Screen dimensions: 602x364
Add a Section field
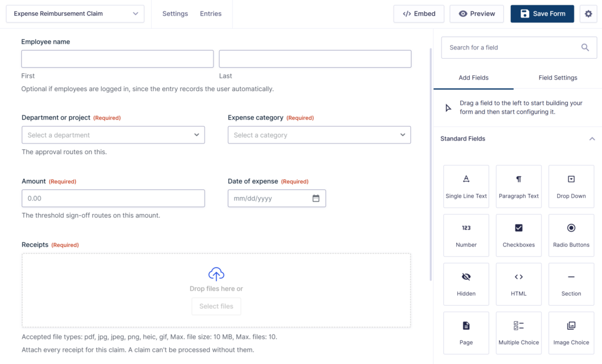pyautogui.click(x=571, y=284)
